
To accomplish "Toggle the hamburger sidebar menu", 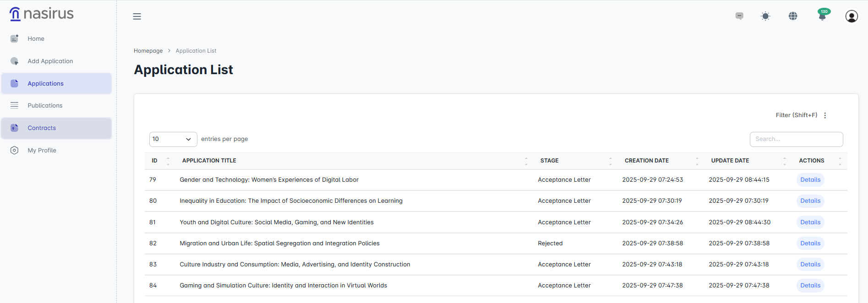I will pos(137,16).
